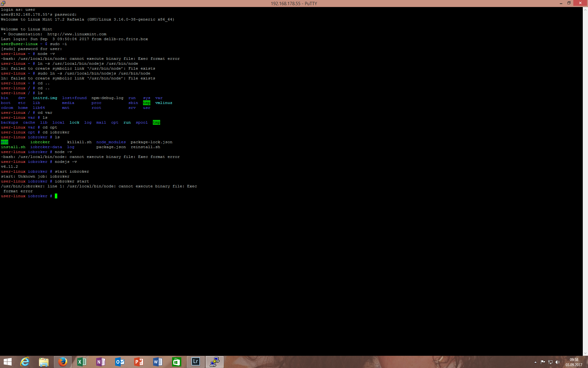
Task: Click 'backups' directory in var listing
Action: [x=9, y=122]
